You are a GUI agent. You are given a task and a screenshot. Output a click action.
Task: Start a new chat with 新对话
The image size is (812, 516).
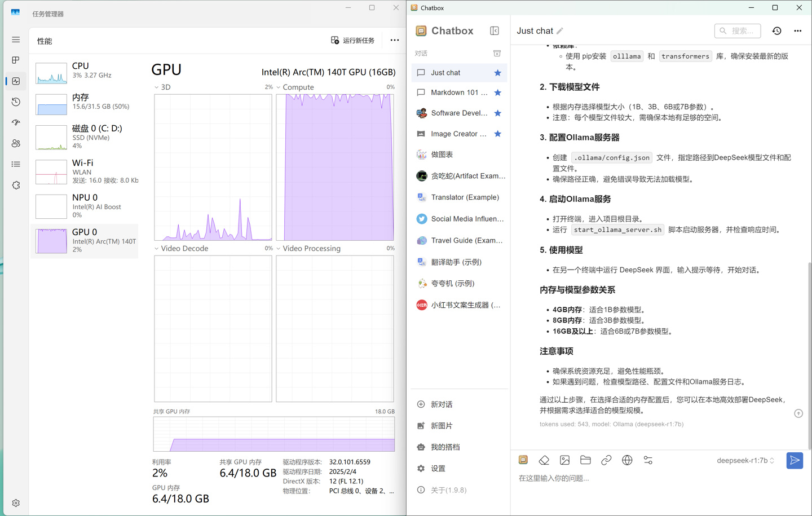pyautogui.click(x=441, y=404)
